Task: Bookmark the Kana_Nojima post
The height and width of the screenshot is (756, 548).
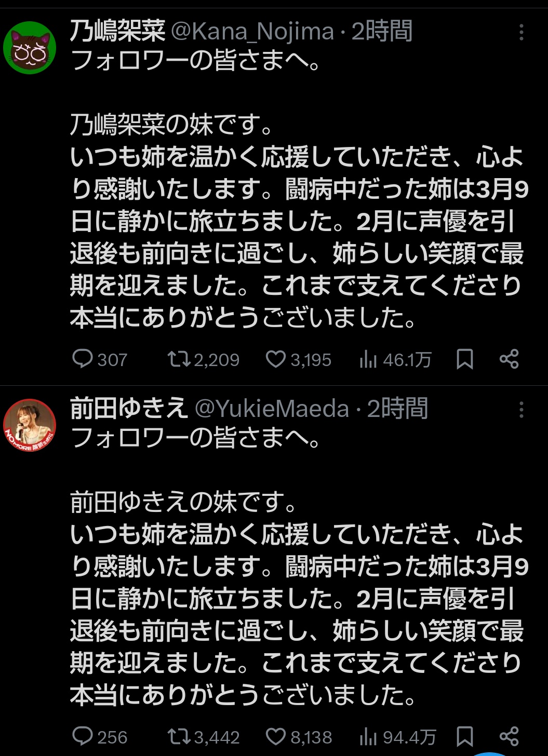Action: pos(465,359)
